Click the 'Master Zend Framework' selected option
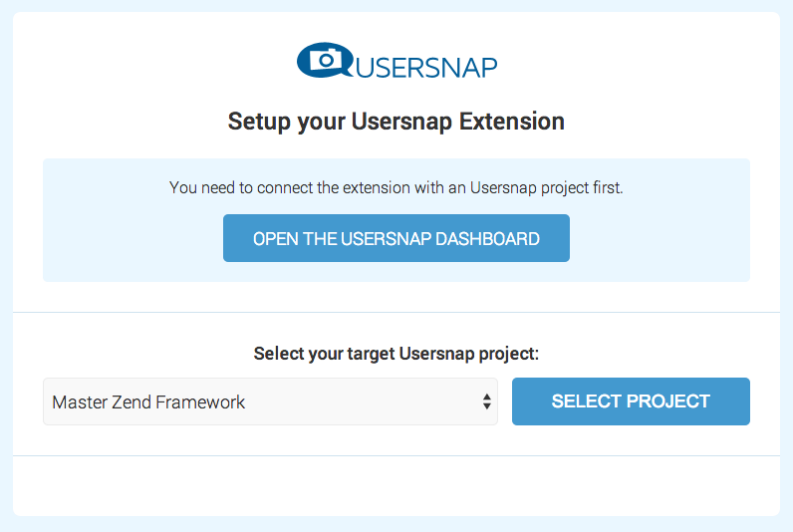 pyautogui.click(x=149, y=402)
